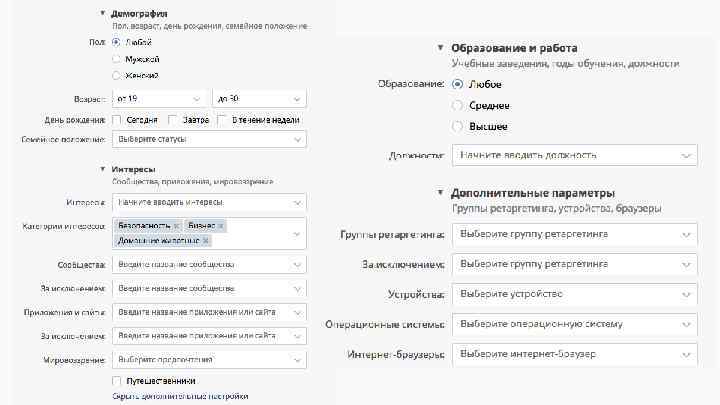This screenshot has width=720, height=405.
Task: Expand the Устройства device dropdown
Action: tap(574, 295)
